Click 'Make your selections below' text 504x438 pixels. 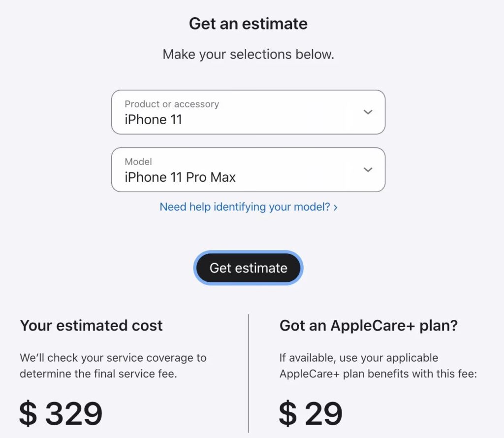[248, 54]
